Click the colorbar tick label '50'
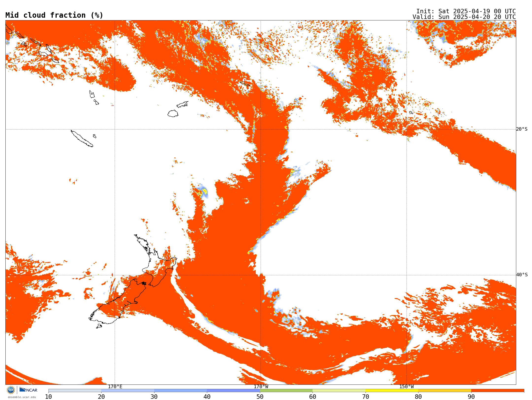This screenshot has height=400, width=532. [260, 397]
